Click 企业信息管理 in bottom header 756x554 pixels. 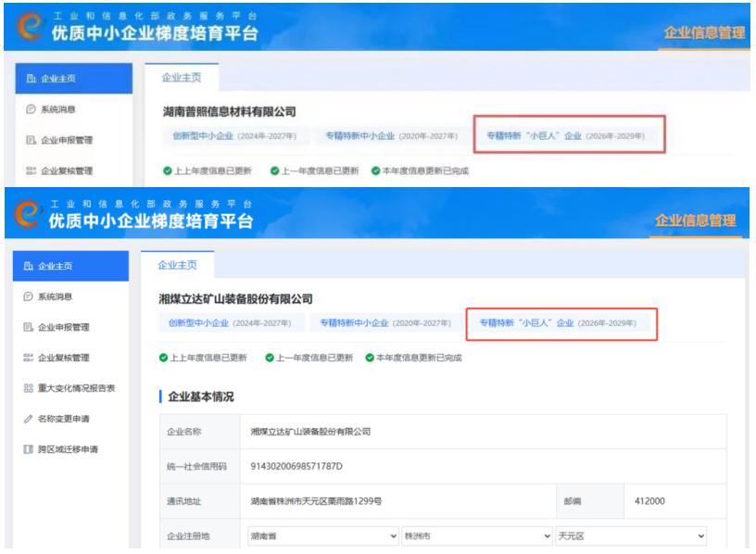(696, 220)
